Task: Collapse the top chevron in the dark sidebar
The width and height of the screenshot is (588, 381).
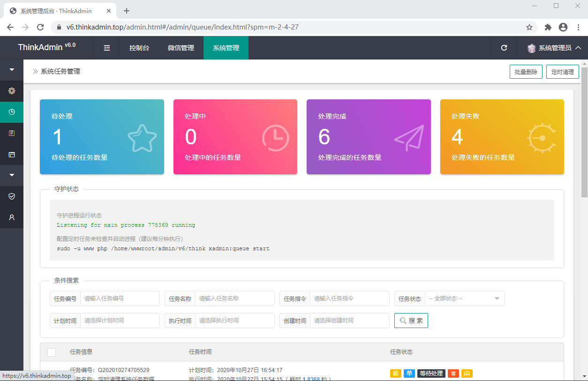Action: click(x=11, y=69)
